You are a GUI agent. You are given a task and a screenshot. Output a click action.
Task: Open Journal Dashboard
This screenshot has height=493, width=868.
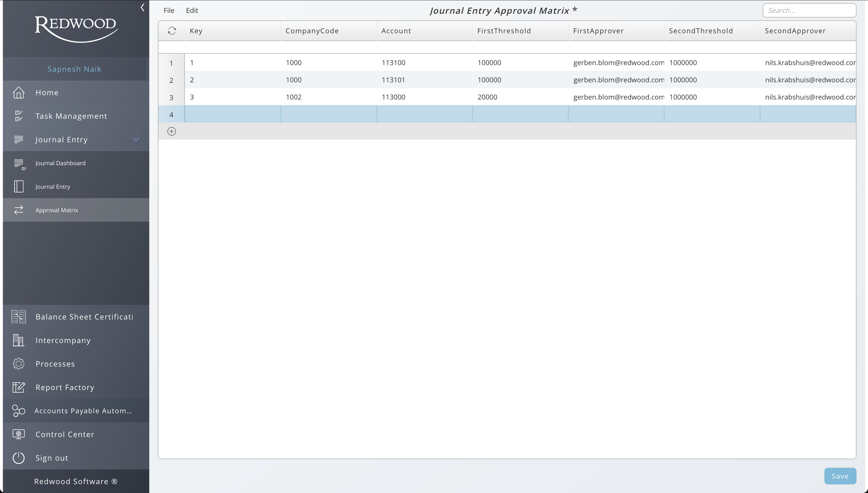pos(76,163)
